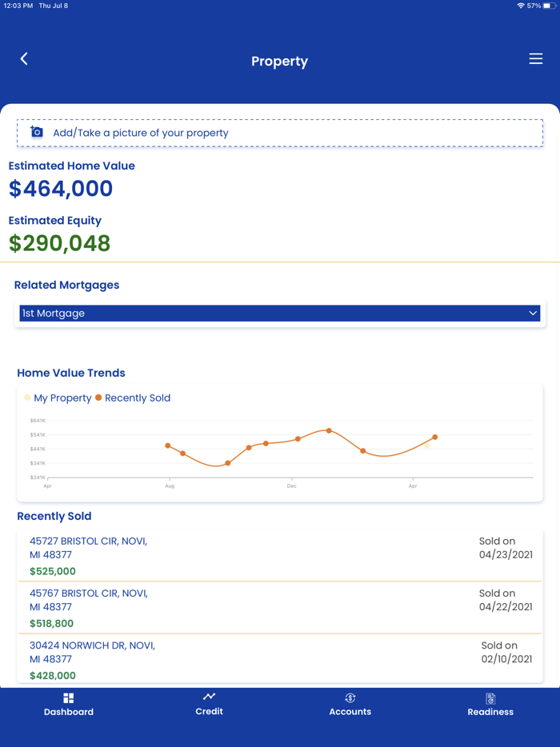Viewport: 560px width, 747px height.
Task: Open the Related Mortgages dropdown
Action: click(x=280, y=313)
